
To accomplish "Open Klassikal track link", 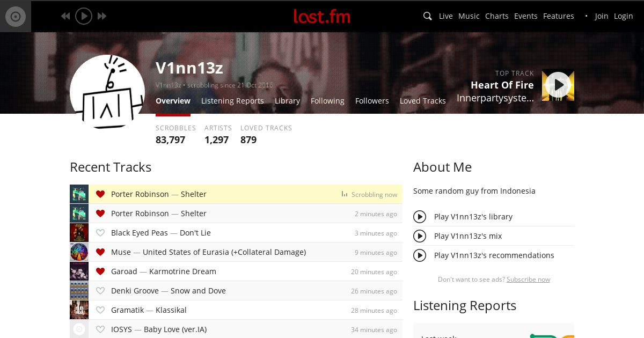I will click(x=171, y=310).
